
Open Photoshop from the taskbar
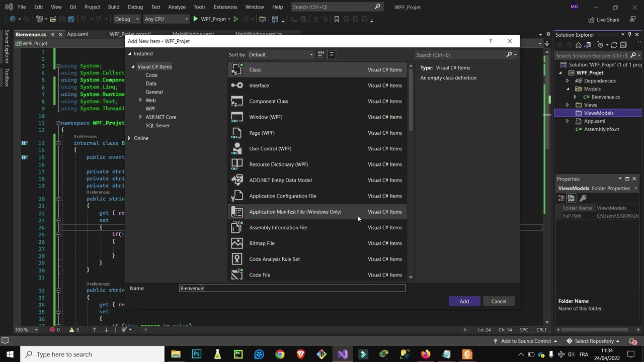tap(197, 354)
